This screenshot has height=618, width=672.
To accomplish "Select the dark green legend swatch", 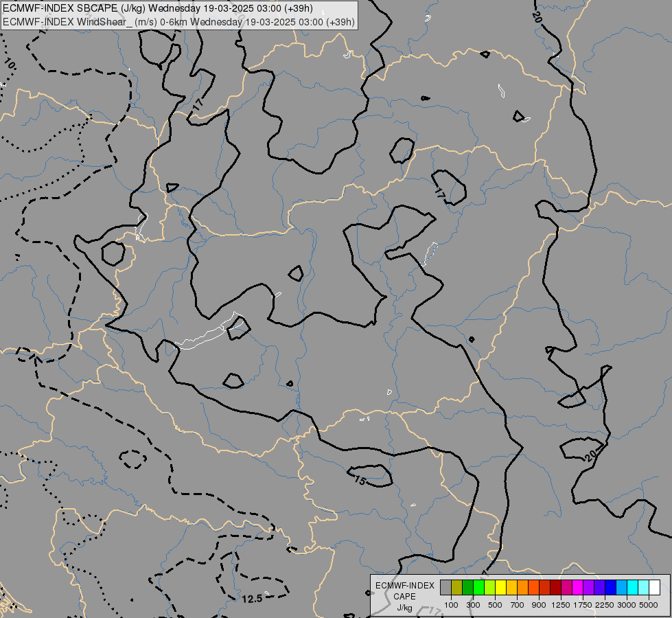I will click(x=468, y=588).
